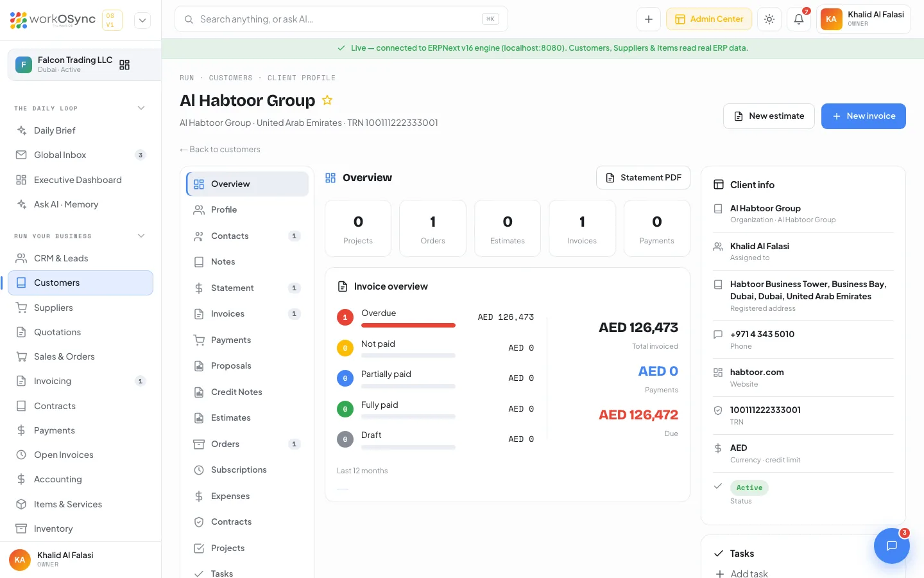Click the workOSync logo
This screenshot has width=924, height=578.
(x=53, y=20)
